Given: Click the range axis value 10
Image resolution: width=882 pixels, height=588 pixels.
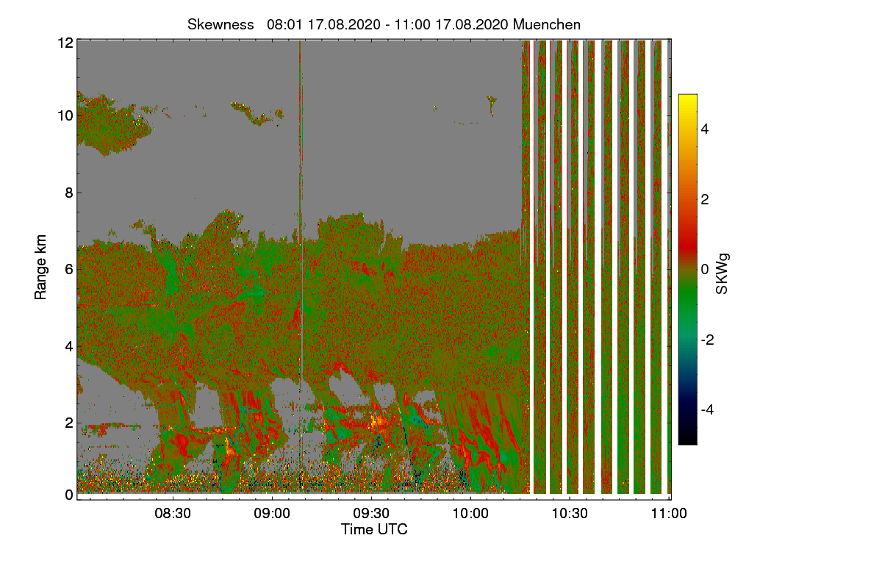Looking at the screenshot, I should (65, 115).
